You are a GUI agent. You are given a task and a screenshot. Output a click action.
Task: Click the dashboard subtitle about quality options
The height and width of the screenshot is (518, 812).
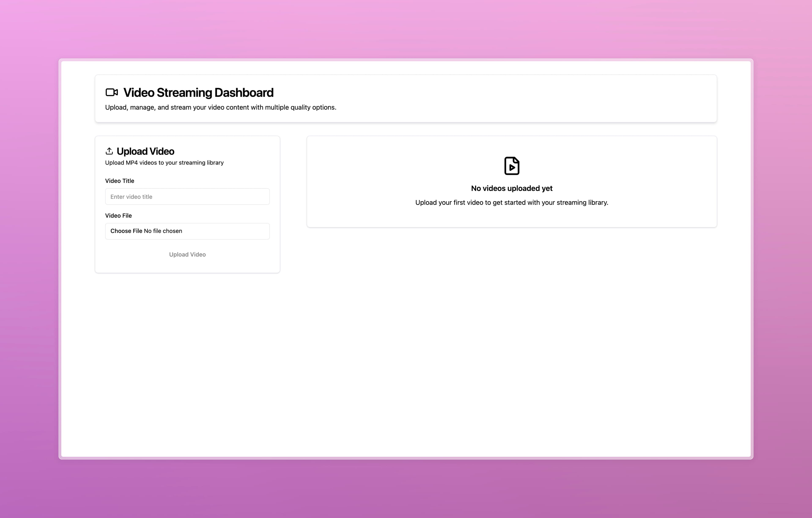pyautogui.click(x=221, y=108)
